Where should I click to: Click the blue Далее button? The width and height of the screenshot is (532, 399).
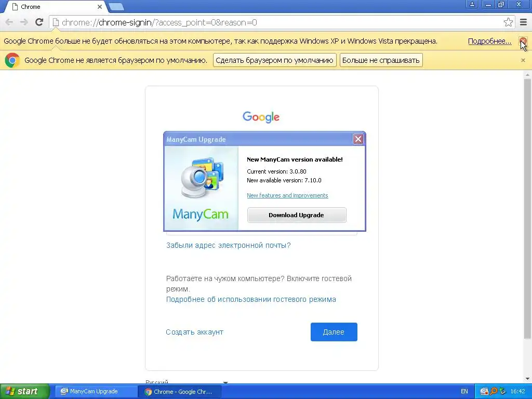[x=334, y=332]
